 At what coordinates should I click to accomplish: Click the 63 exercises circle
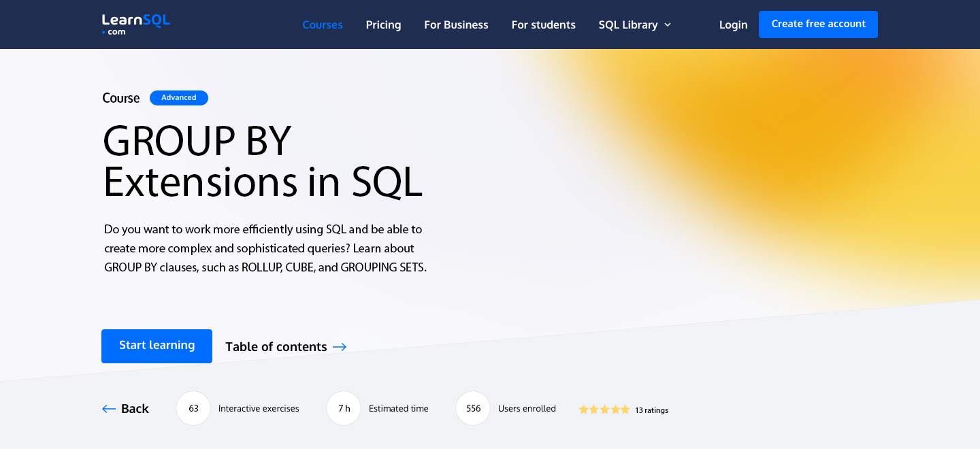(193, 408)
